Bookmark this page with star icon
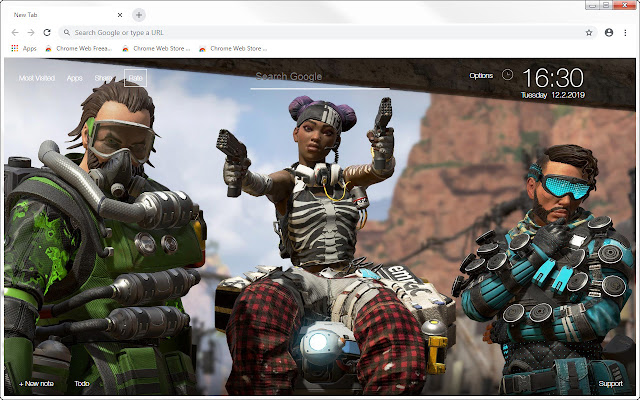Image resolution: width=640 pixels, height=400 pixels. 589,33
